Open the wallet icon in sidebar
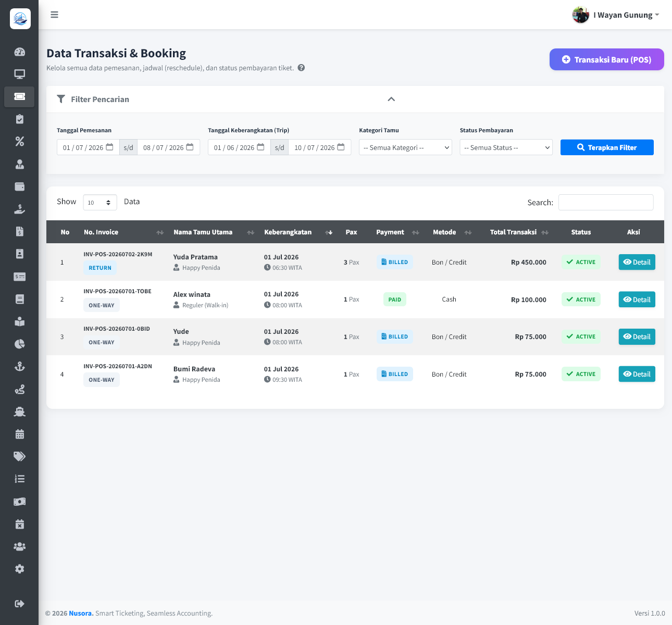672x625 pixels. tap(19, 186)
